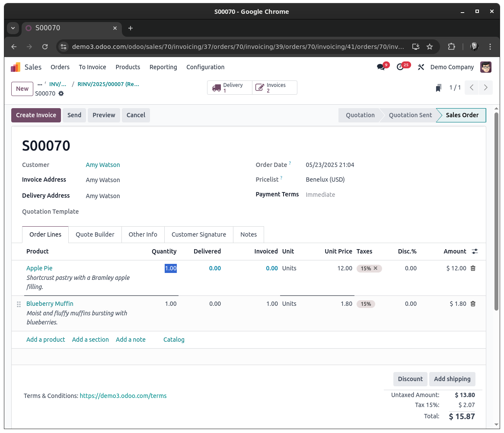Select the Order Lines tab

(45, 234)
